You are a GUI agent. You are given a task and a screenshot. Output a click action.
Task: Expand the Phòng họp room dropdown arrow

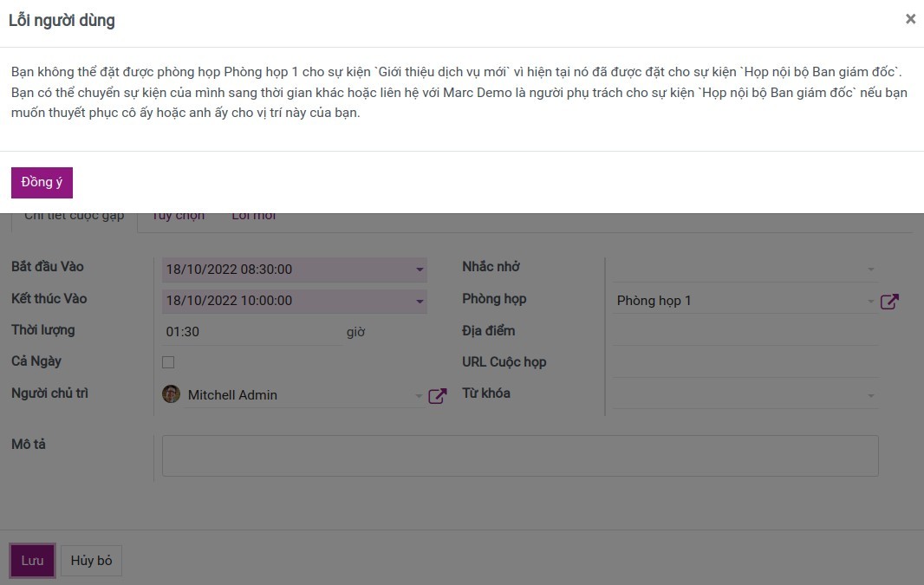tap(870, 302)
